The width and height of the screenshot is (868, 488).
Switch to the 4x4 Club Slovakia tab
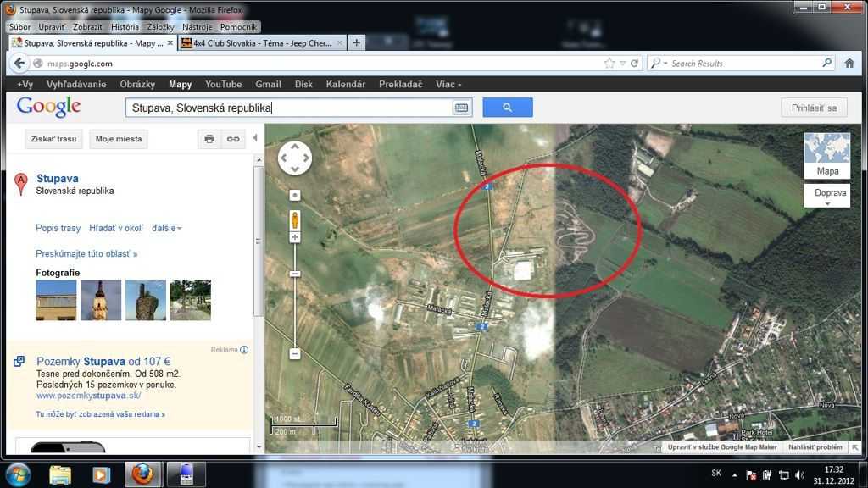(263, 42)
